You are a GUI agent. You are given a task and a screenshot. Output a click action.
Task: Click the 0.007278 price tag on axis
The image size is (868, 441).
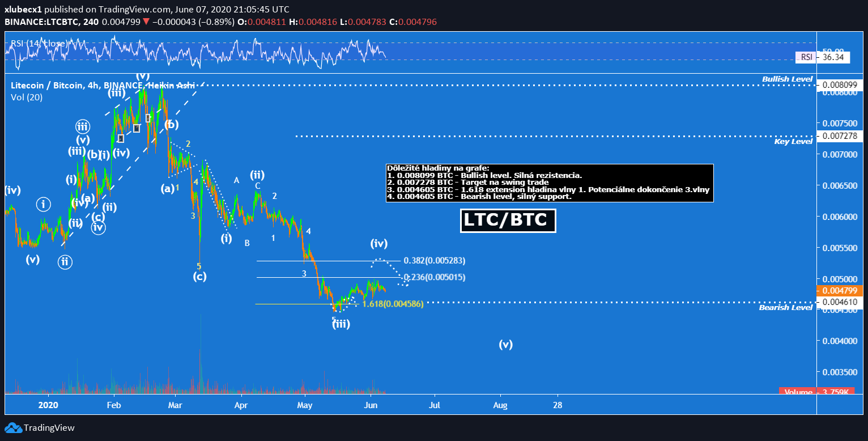tap(837, 136)
